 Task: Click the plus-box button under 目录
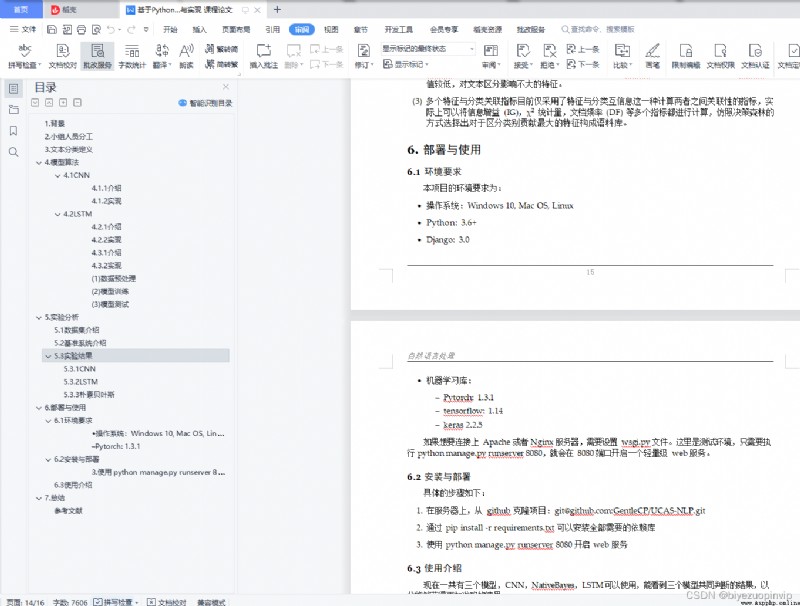click(63, 103)
